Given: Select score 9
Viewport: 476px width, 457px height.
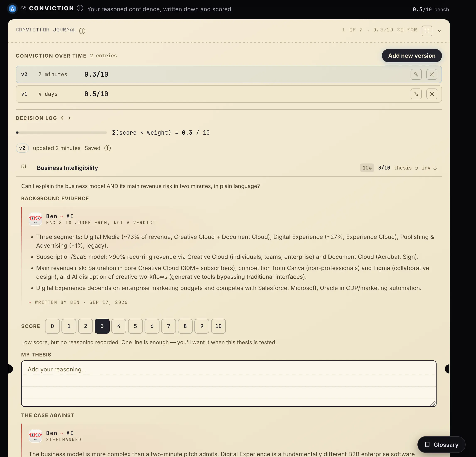Looking at the screenshot, I should [x=202, y=326].
